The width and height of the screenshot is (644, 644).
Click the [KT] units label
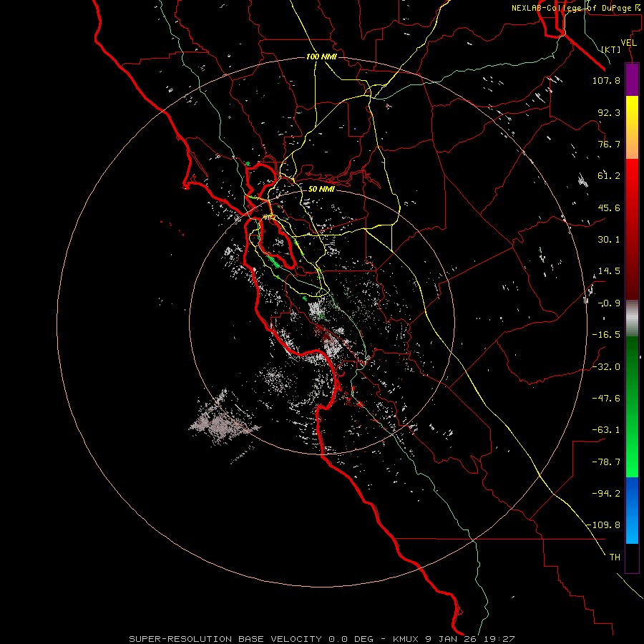pyautogui.click(x=611, y=49)
